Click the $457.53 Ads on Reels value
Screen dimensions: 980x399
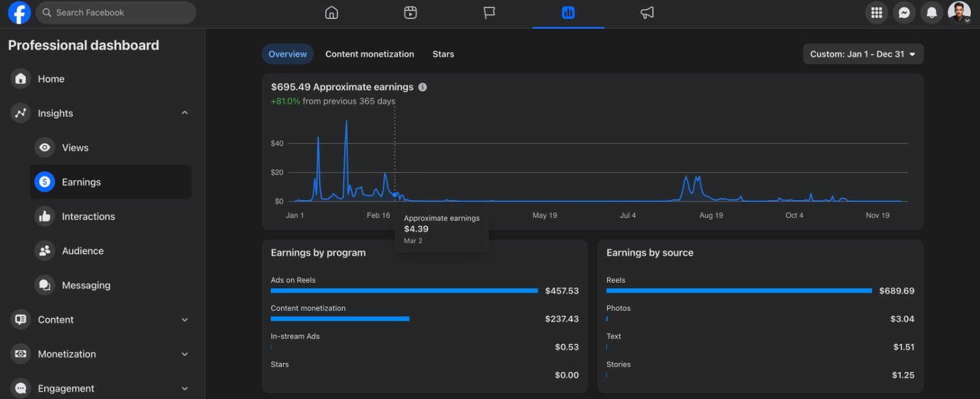point(562,291)
